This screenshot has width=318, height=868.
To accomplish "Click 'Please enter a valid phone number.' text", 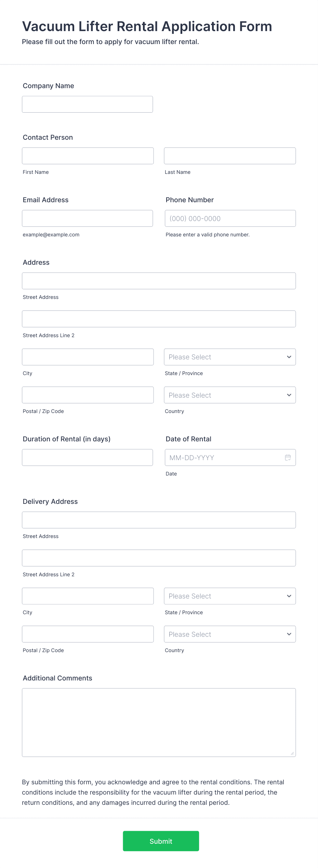I will click(x=208, y=235).
